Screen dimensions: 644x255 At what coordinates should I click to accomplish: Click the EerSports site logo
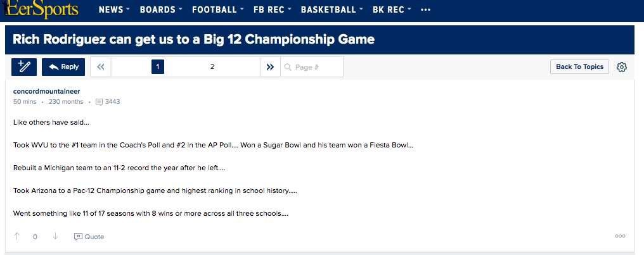[x=42, y=9]
